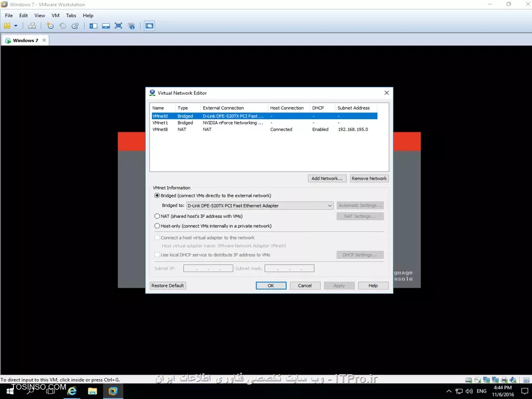Click the Virtual Network Editor title icon
The width and height of the screenshot is (532, 399).
[x=152, y=93]
